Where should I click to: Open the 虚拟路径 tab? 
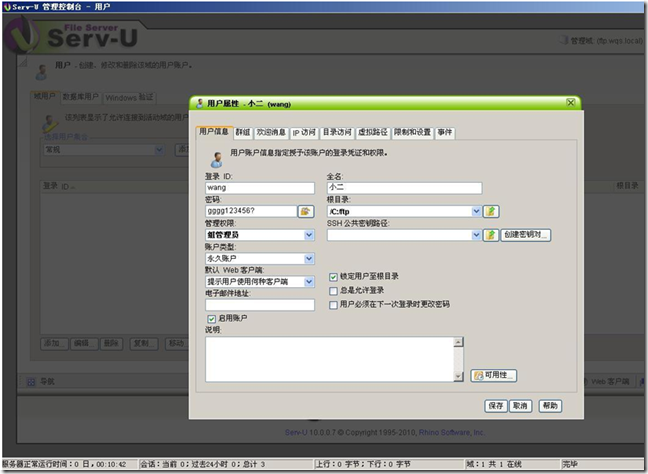(x=372, y=132)
